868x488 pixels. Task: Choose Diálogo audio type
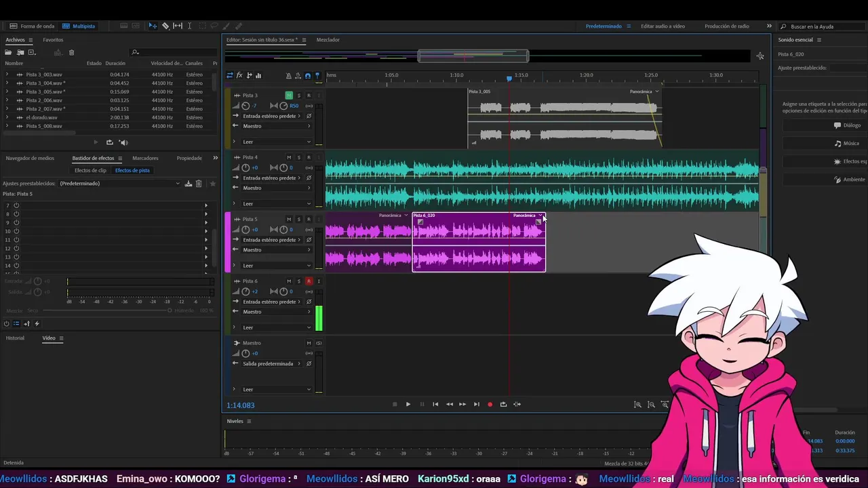847,125
